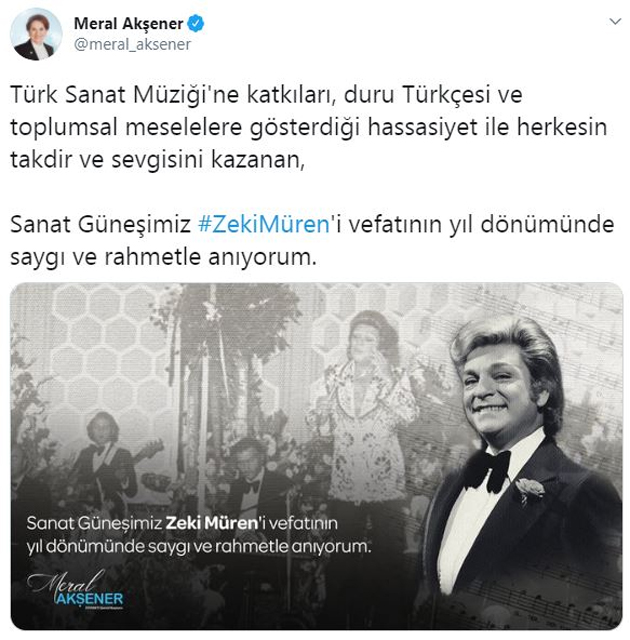Open Meral Akşener's profile avatar
The width and height of the screenshot is (630, 640).
[x=36, y=34]
